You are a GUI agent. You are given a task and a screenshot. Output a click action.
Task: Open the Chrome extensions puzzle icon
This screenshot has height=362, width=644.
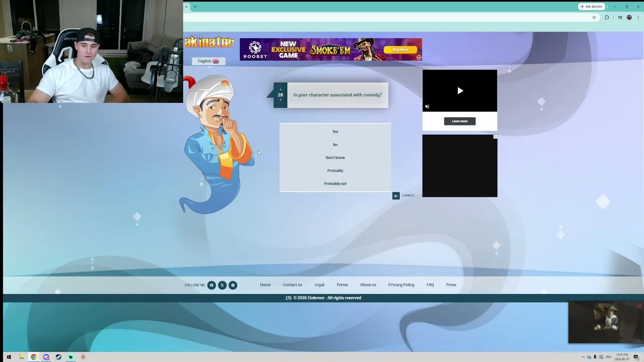607,18
